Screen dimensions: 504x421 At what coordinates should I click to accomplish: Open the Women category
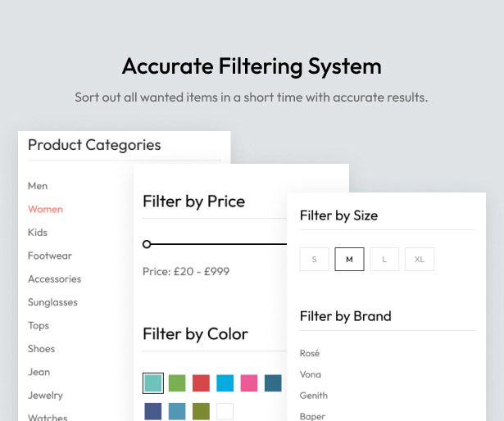tap(45, 209)
